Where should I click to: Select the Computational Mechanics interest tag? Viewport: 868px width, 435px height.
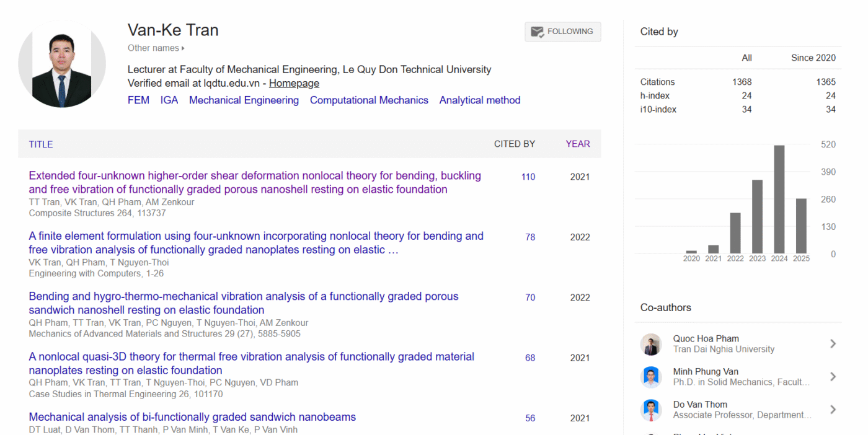pyautogui.click(x=369, y=100)
